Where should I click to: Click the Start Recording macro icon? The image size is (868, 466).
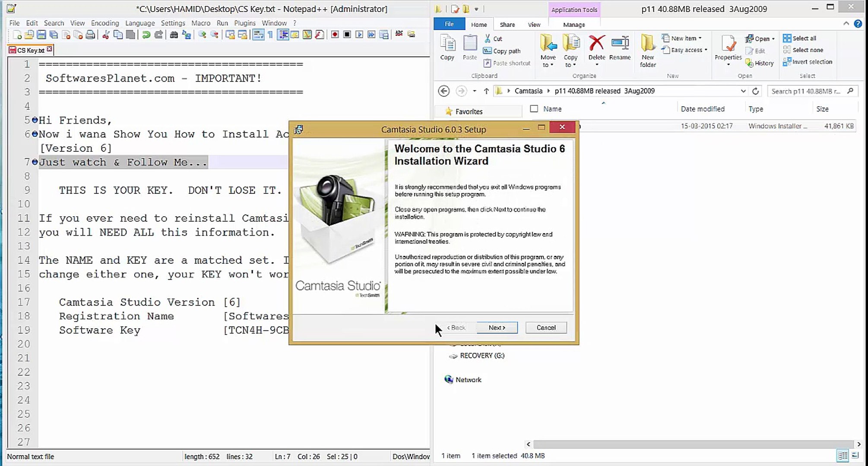(335, 35)
